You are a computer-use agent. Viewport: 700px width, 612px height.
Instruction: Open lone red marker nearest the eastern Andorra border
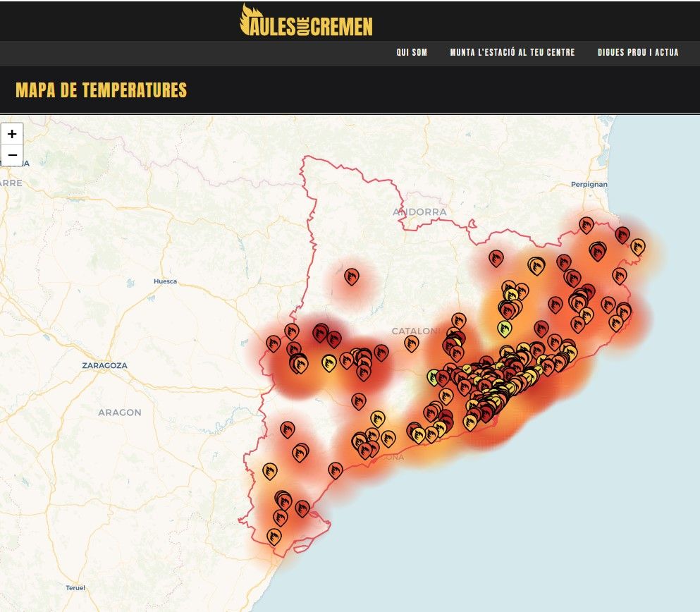(496, 258)
